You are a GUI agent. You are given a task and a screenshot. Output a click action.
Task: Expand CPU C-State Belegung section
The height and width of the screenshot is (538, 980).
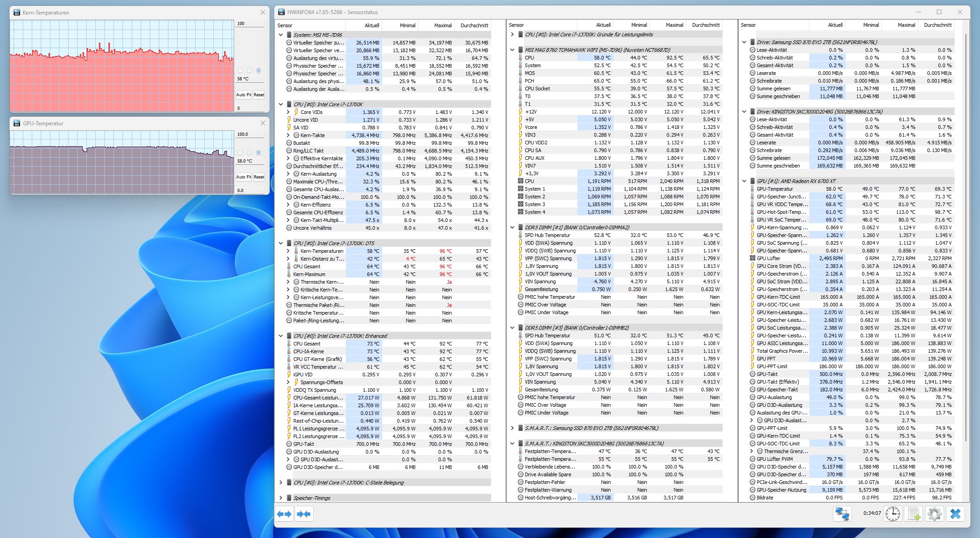pos(281,483)
